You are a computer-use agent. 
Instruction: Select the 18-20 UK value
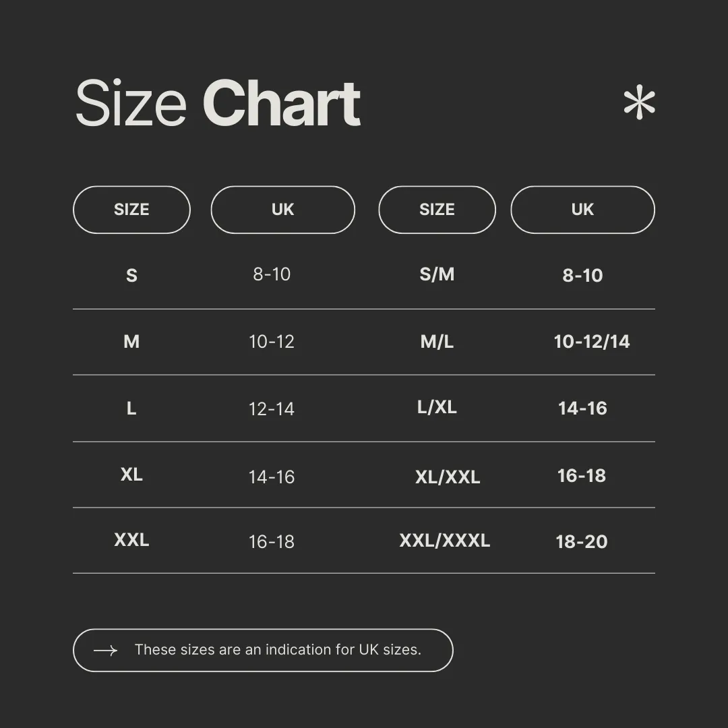(581, 542)
